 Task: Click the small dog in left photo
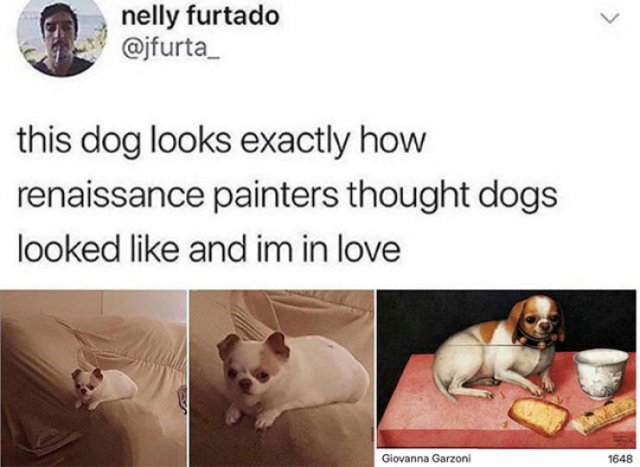pos(104,388)
